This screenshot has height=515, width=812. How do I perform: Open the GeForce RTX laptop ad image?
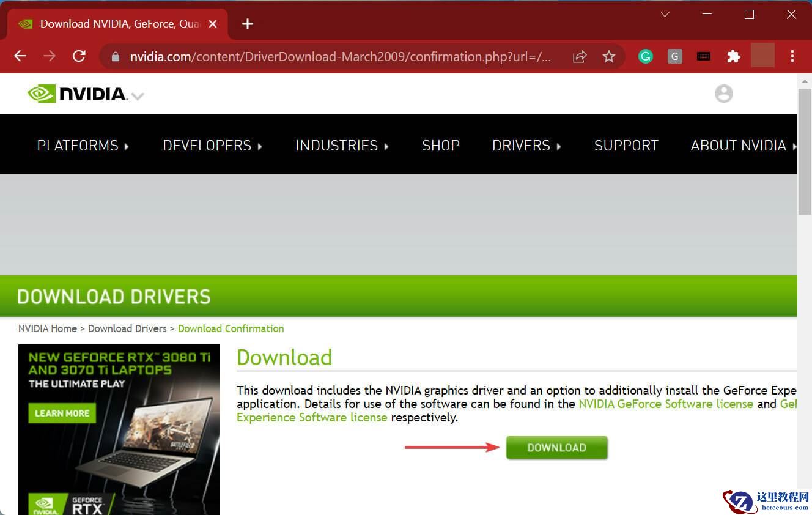pyautogui.click(x=119, y=429)
